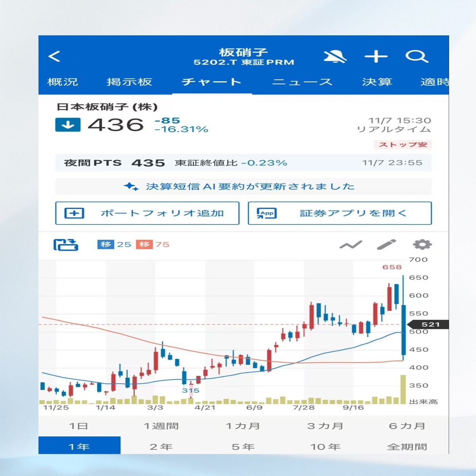
Task: Select the pencil drawing tool icon
Action: click(x=386, y=244)
